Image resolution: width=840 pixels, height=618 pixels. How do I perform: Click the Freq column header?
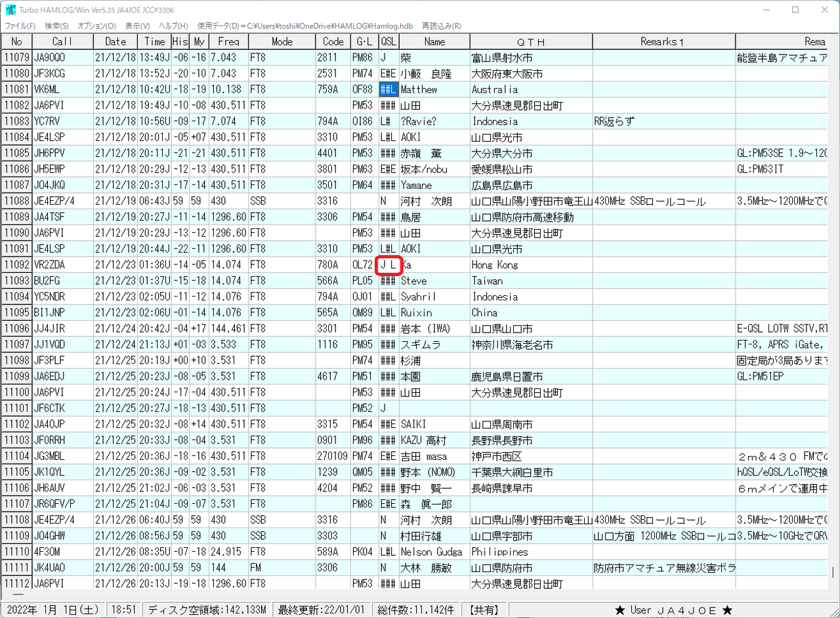(228, 41)
